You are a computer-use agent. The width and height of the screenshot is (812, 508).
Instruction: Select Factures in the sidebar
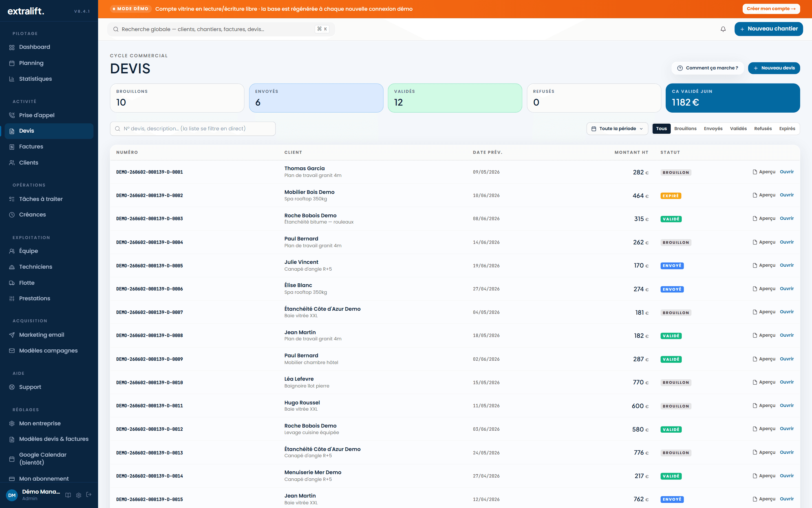pyautogui.click(x=49, y=146)
